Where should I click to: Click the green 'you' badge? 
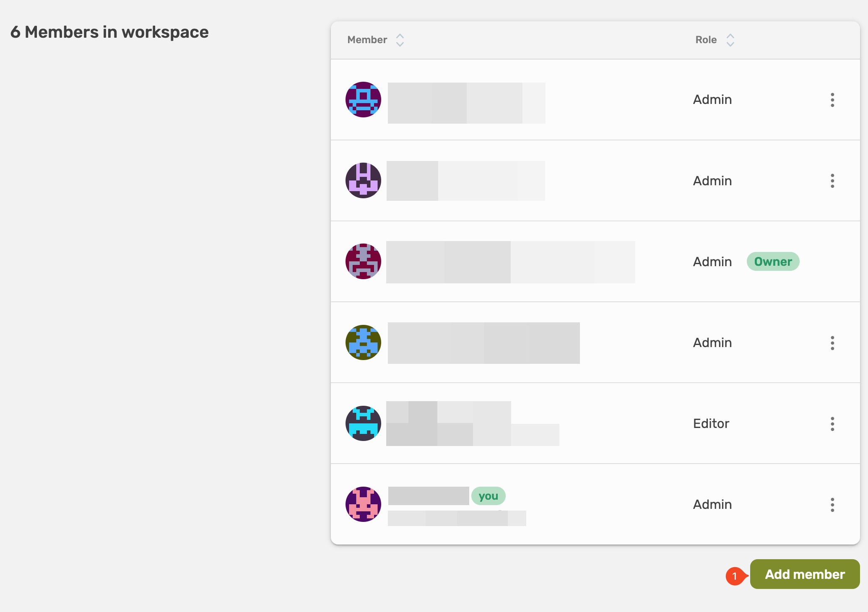click(488, 496)
